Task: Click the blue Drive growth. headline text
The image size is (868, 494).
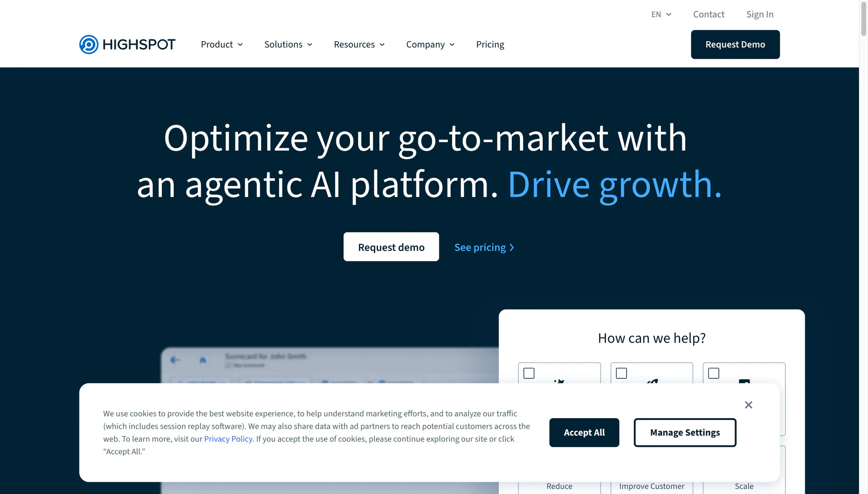Action: pyautogui.click(x=615, y=184)
